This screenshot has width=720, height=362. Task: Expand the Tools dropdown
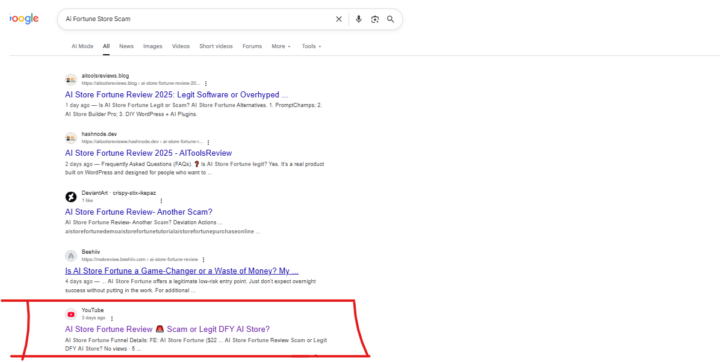(311, 46)
